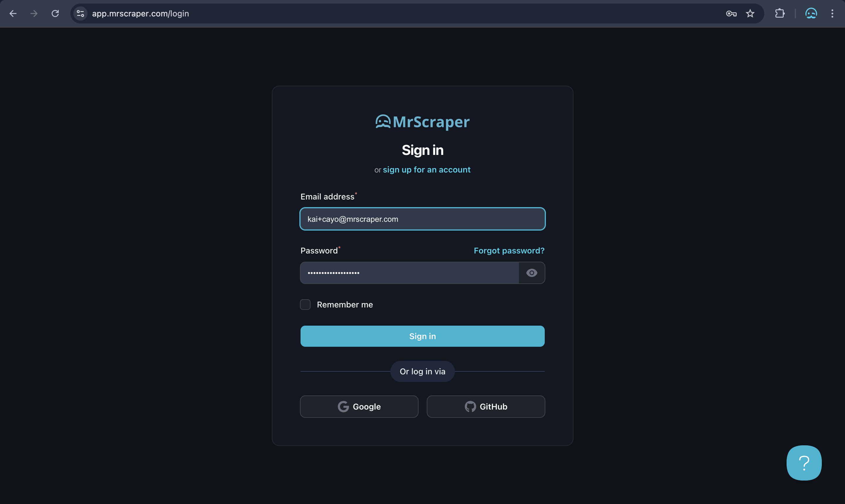
Task: Click the browser back navigation arrow
Action: 12,13
